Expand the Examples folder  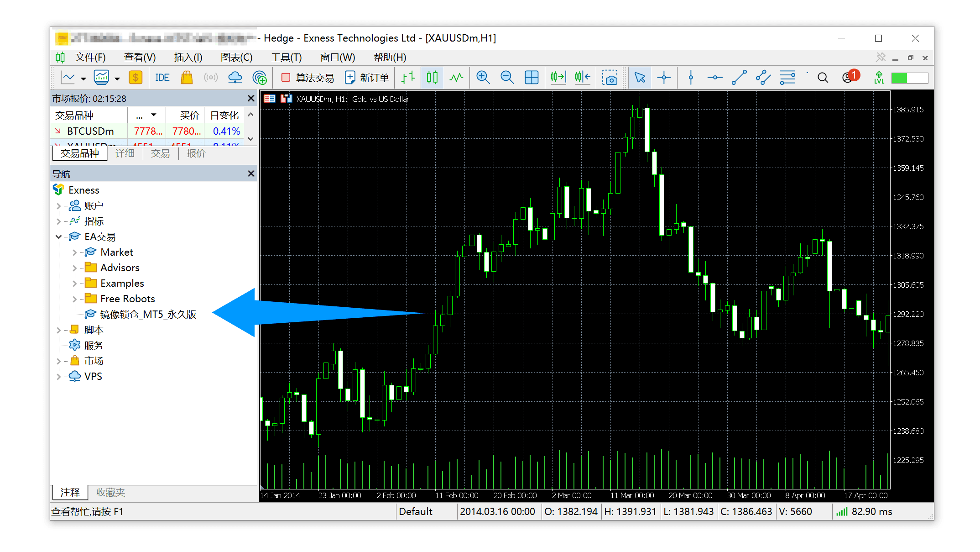[74, 283]
